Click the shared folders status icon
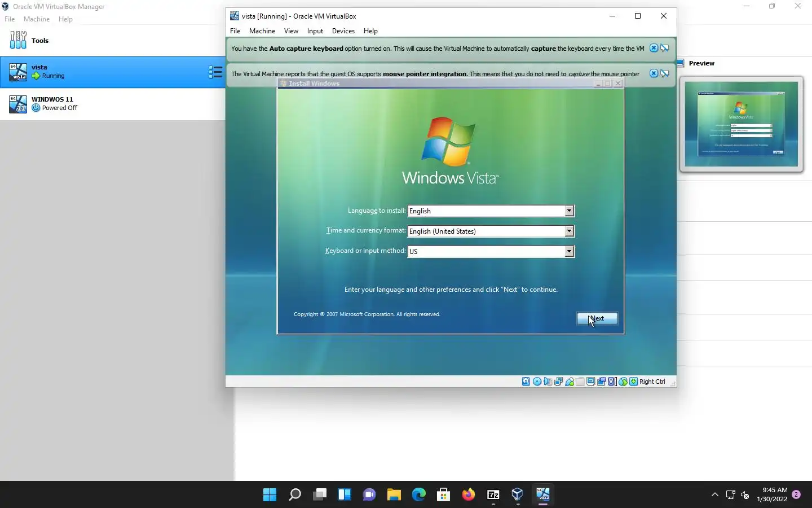 point(580,382)
